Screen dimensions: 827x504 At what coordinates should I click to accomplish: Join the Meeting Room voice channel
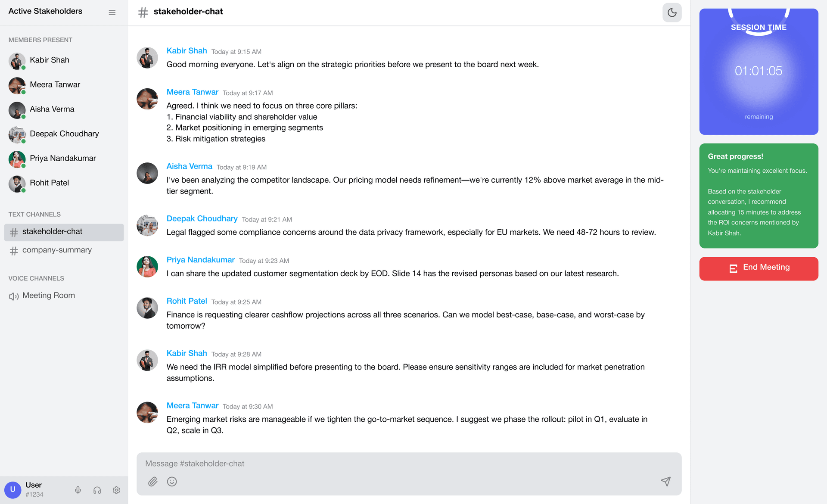[48, 296]
